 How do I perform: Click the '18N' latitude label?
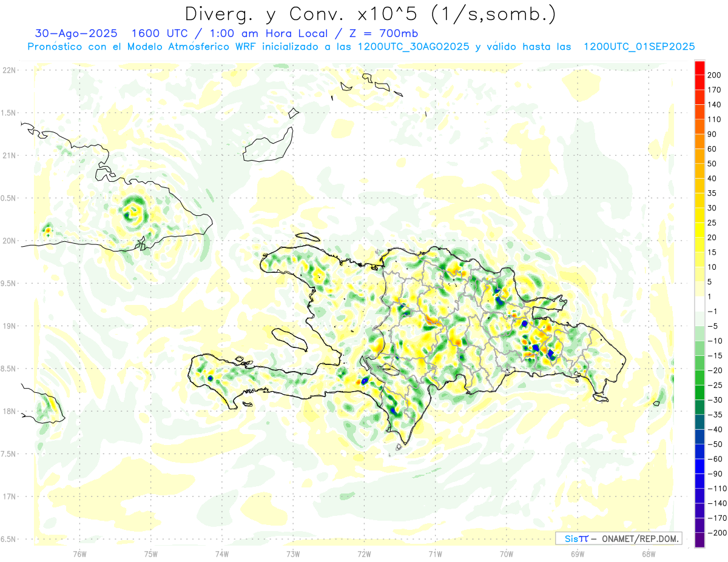[8, 412]
